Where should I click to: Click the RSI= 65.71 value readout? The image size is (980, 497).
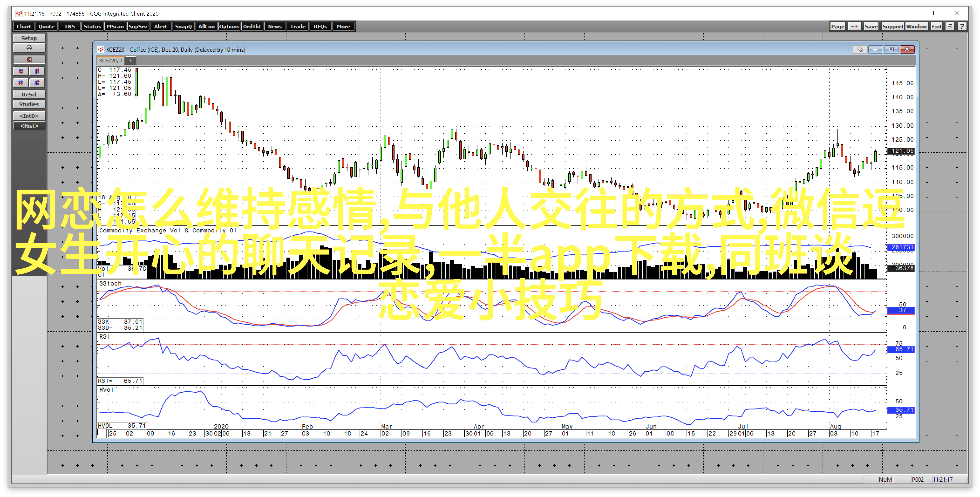[120, 381]
